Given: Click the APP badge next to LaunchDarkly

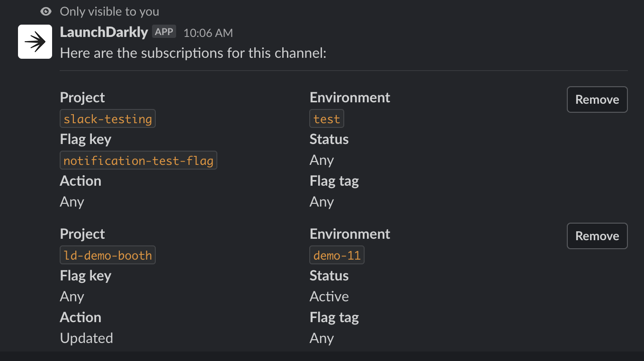Looking at the screenshot, I should pos(164,31).
